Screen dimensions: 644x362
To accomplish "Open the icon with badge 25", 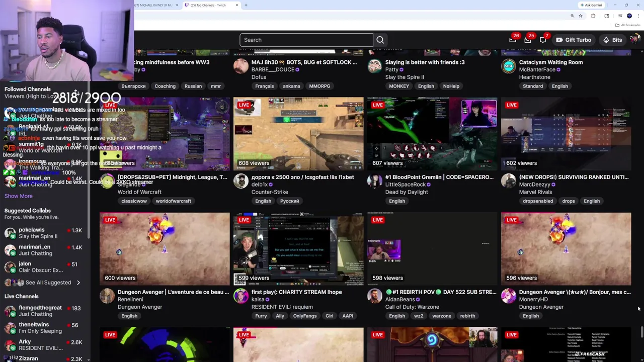I will (x=528, y=40).
